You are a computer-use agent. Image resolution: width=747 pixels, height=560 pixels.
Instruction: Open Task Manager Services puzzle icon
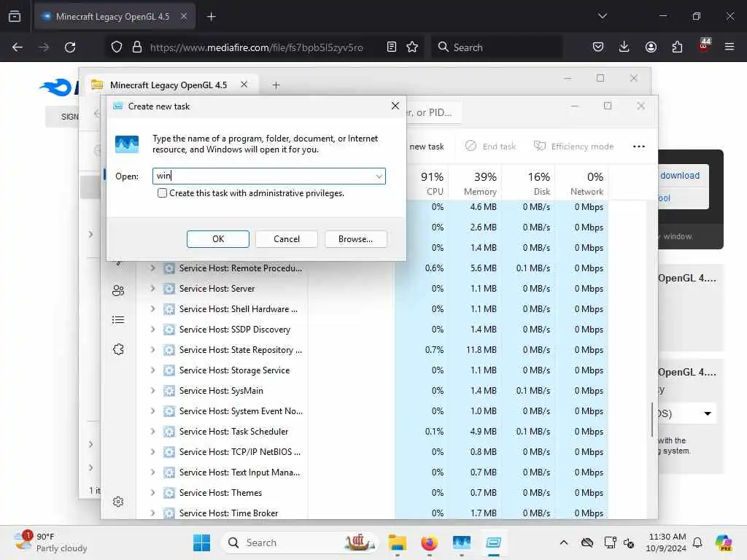click(x=118, y=349)
